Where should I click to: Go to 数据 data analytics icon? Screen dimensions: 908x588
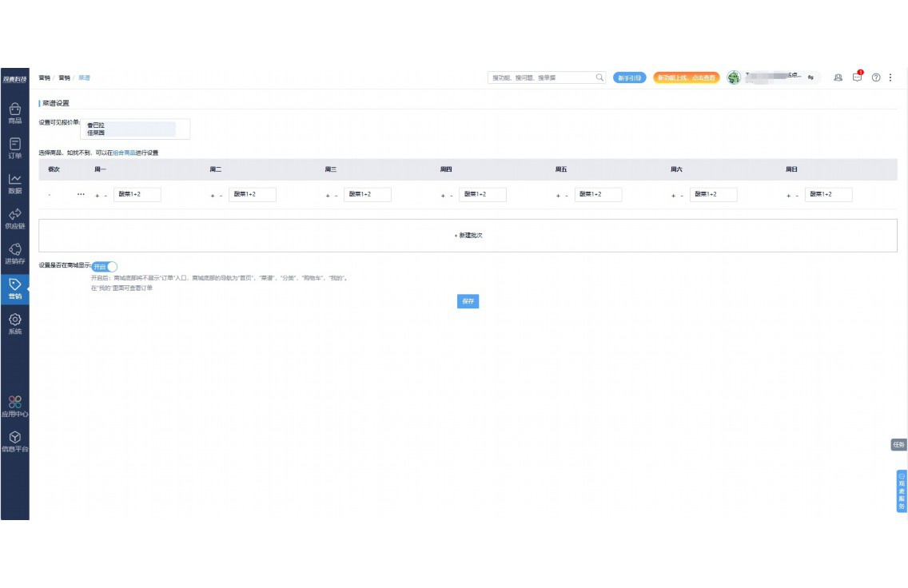click(x=14, y=183)
